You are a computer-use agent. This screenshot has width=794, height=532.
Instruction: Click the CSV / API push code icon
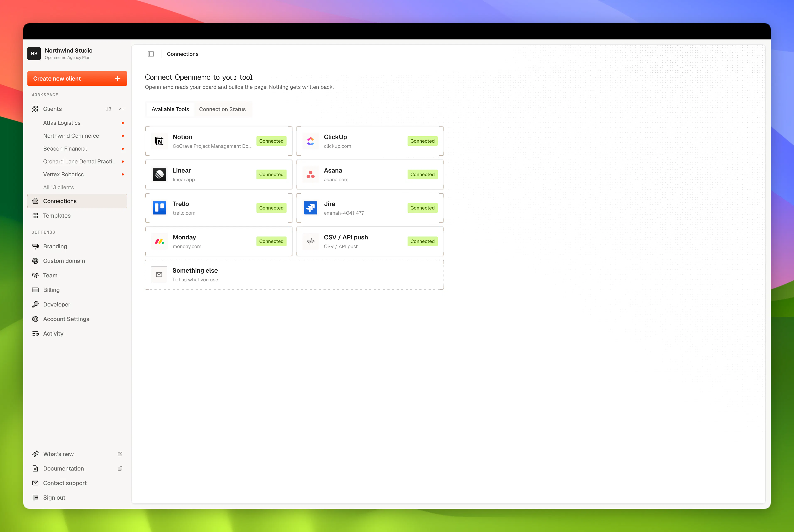point(310,241)
